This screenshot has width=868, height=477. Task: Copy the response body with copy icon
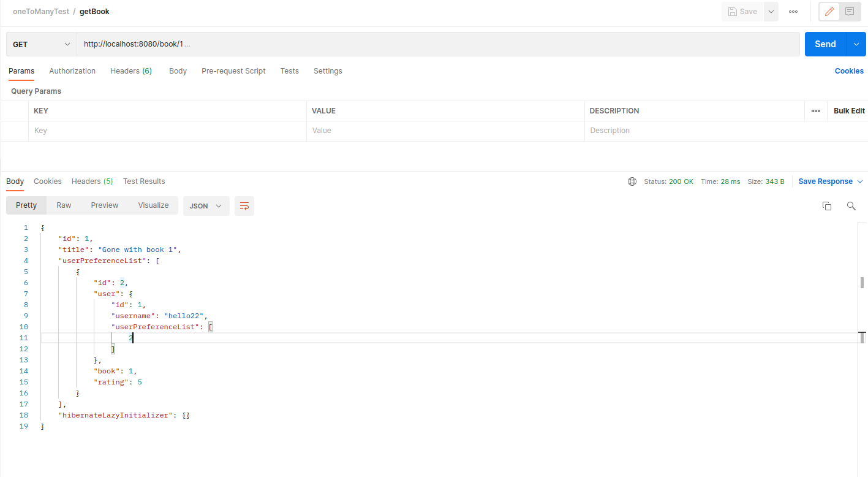point(827,206)
